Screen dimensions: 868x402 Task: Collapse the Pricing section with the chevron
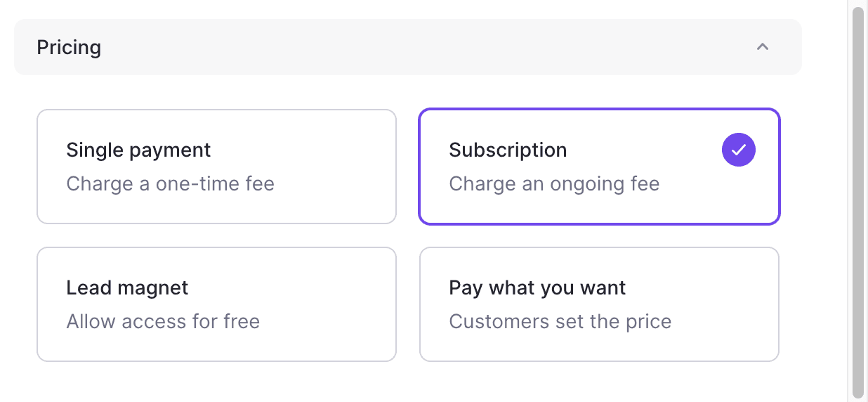763,47
